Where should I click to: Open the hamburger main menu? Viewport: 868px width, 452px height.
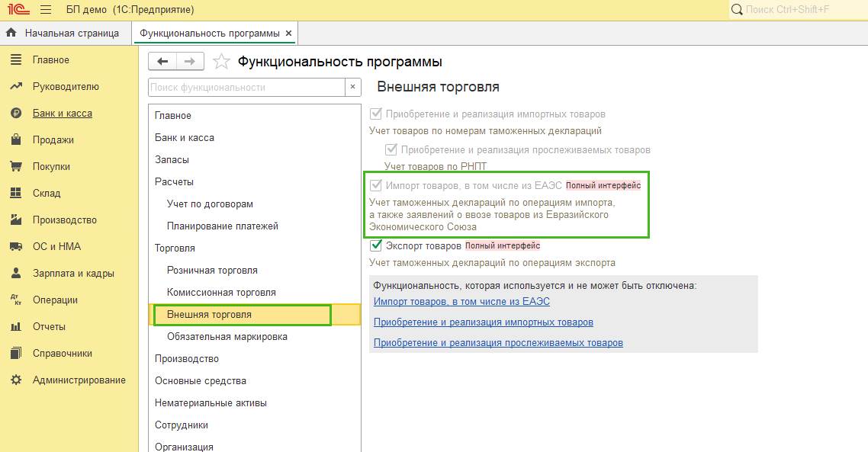(x=46, y=9)
